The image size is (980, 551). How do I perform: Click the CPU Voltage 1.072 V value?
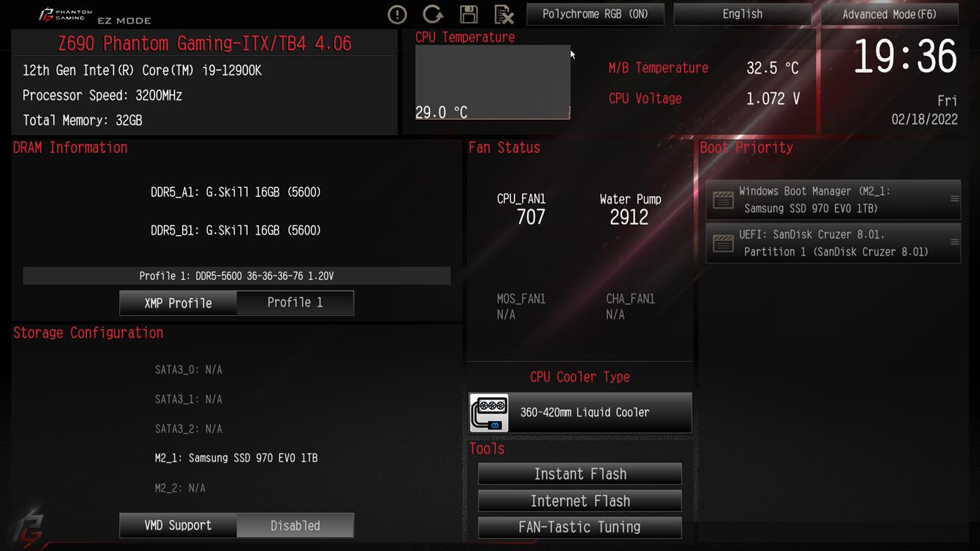(773, 98)
